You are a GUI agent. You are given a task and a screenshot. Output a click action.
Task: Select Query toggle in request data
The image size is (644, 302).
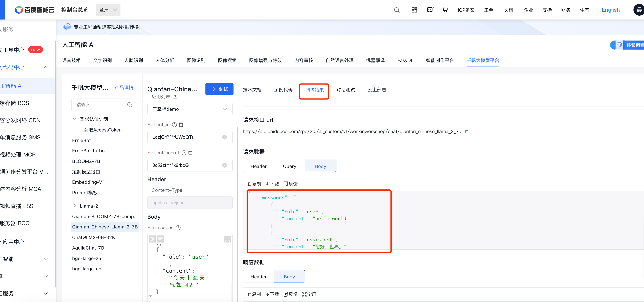[289, 166]
